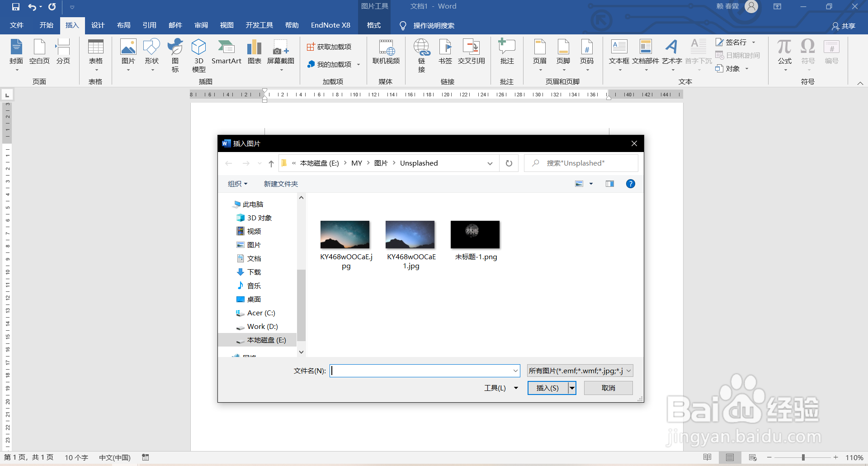Click the file name (文件名) input field
868x466 pixels.
point(425,371)
